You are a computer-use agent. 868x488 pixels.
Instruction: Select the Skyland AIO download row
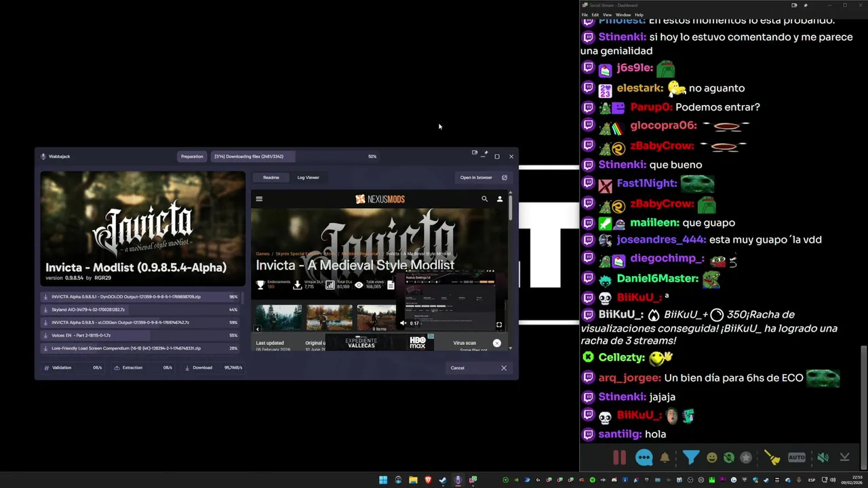point(141,310)
